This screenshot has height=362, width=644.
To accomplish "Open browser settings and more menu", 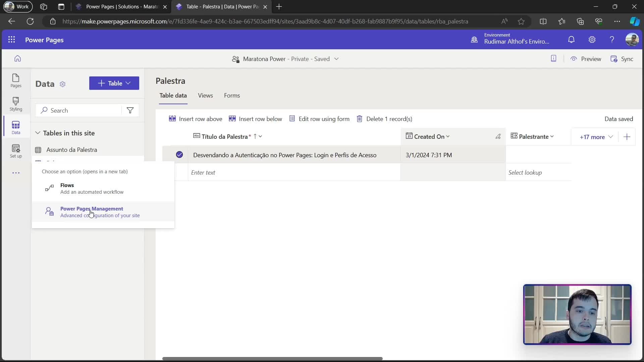I will (x=617, y=21).
